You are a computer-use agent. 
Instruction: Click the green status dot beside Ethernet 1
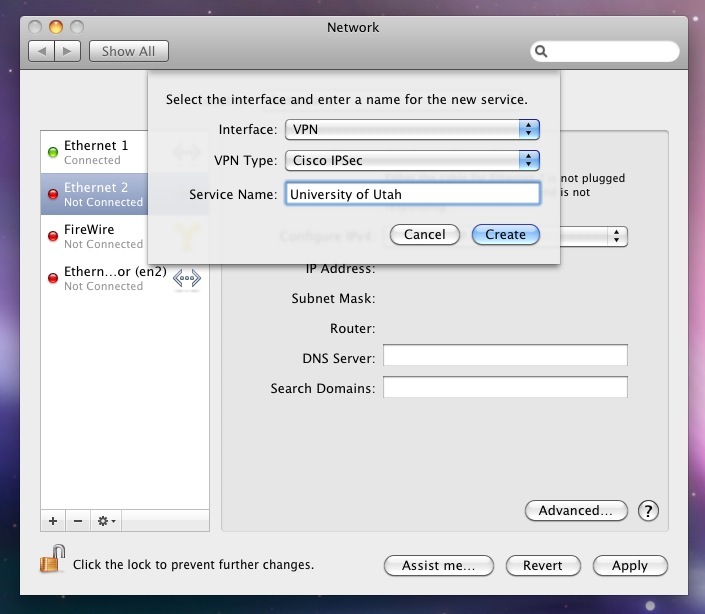53,152
